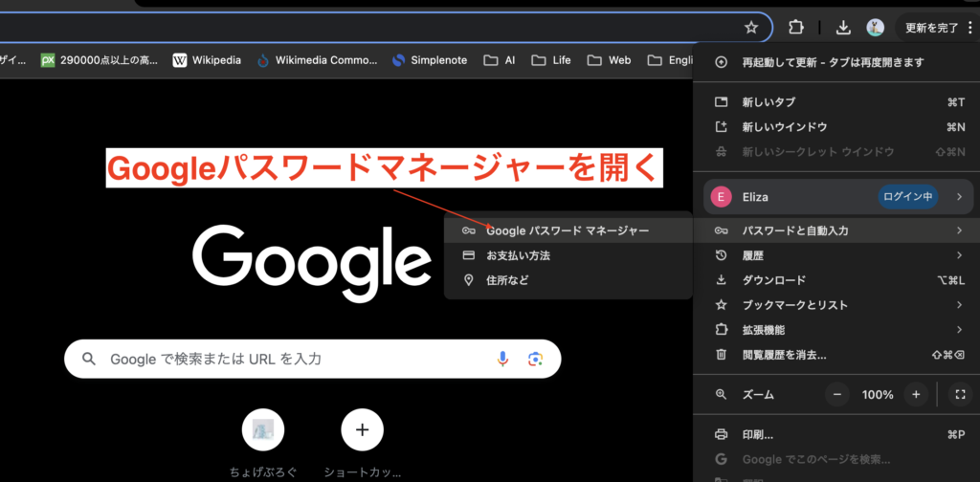The height and width of the screenshot is (482, 980).
Task: Open the Downloads tray icon in toolbar
Action: pyautogui.click(x=844, y=28)
